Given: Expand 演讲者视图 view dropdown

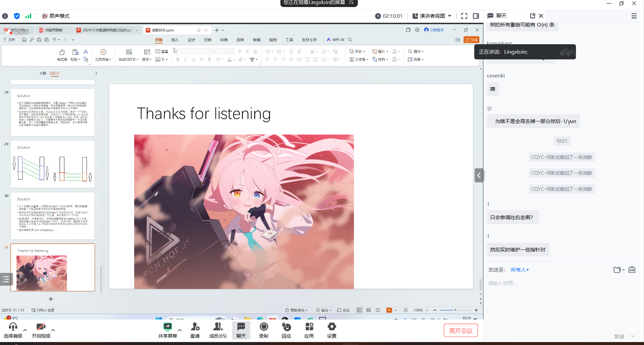Looking at the screenshot, I should pos(450,16).
